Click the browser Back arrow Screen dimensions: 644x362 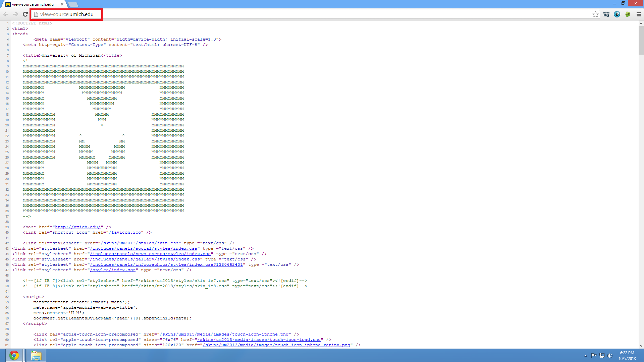click(6, 14)
